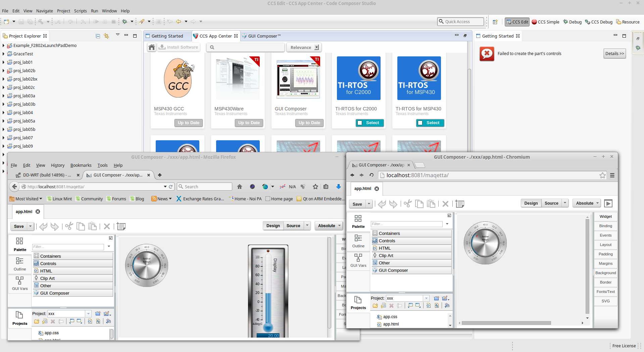This screenshot has height=352, width=644.
Task: Bookmark the page with the Chromium star
Action: (603, 175)
